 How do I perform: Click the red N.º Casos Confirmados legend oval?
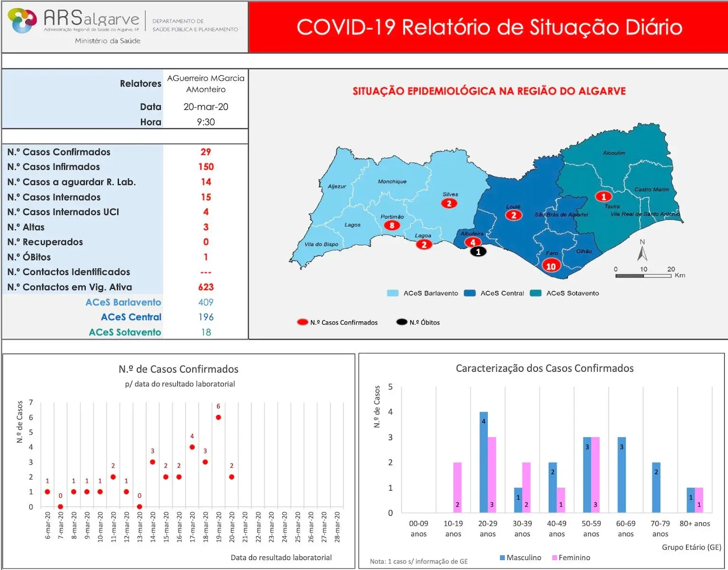tap(302, 322)
